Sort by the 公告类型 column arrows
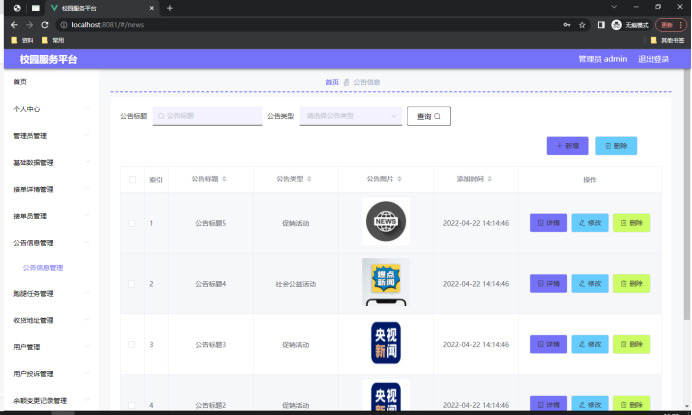 point(309,179)
